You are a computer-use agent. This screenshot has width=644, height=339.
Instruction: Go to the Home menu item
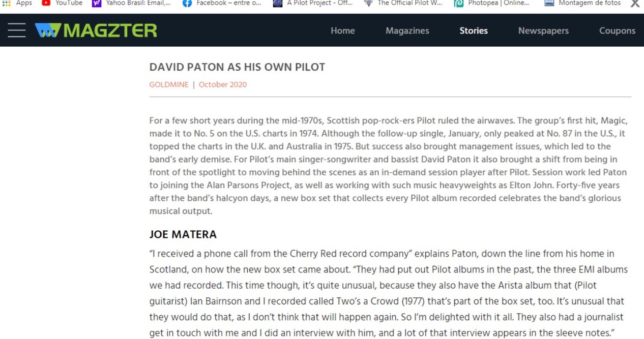(343, 30)
